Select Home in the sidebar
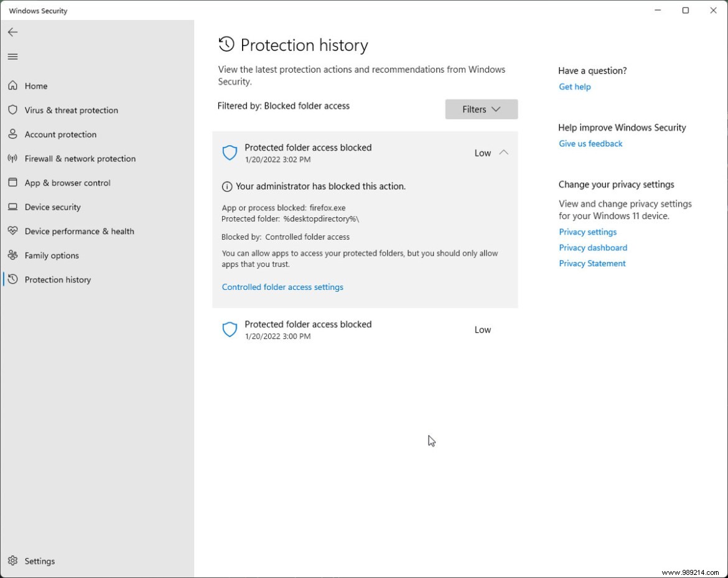The height and width of the screenshot is (578, 728). click(35, 86)
